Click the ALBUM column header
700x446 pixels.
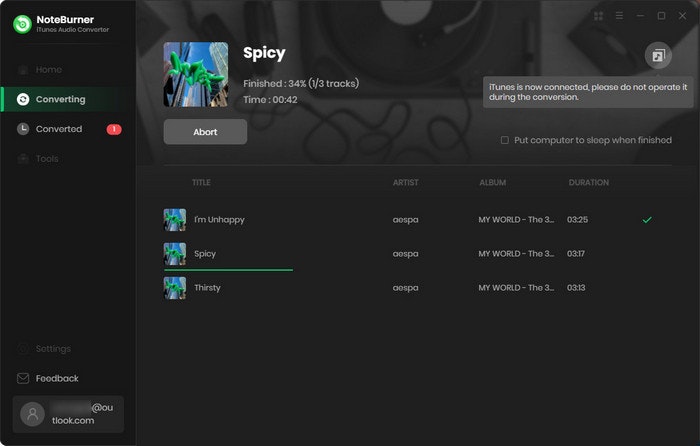coord(493,183)
